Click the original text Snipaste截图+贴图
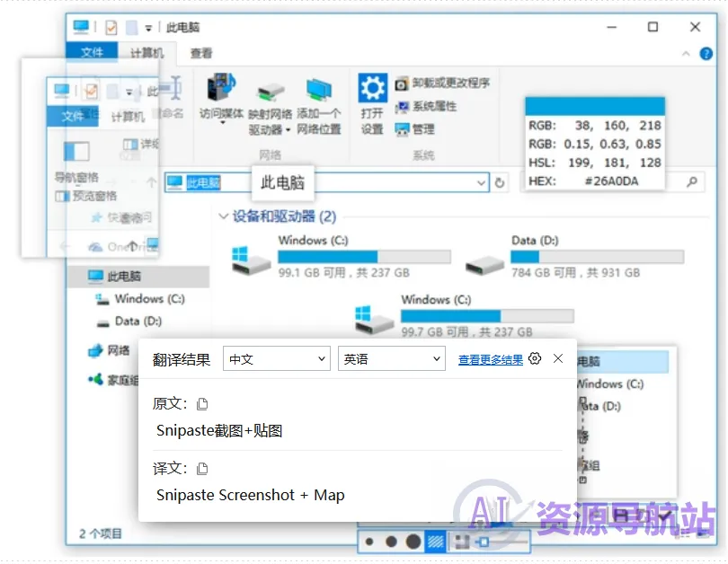Image resolution: width=728 pixels, height=564 pixels. [x=219, y=430]
